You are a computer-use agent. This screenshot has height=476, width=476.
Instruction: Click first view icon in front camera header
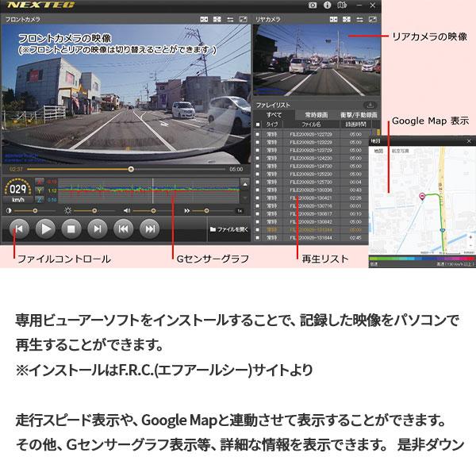(204, 19)
